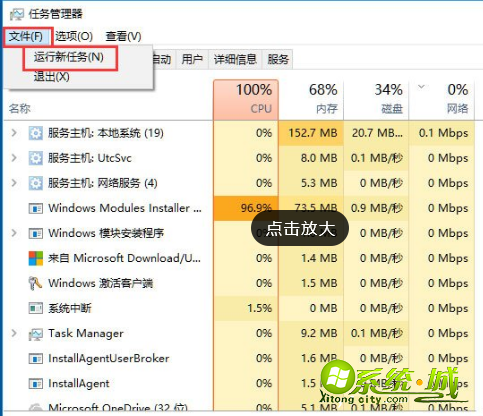The image size is (483, 416).
Task: Click the 20.7 MB disk cell
Action: 376,133
